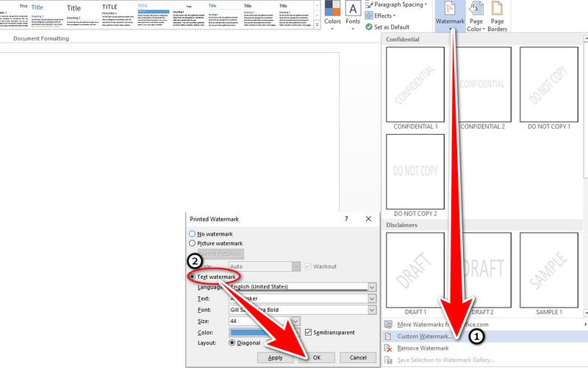Apply the first blue Title style set

(x=46, y=15)
